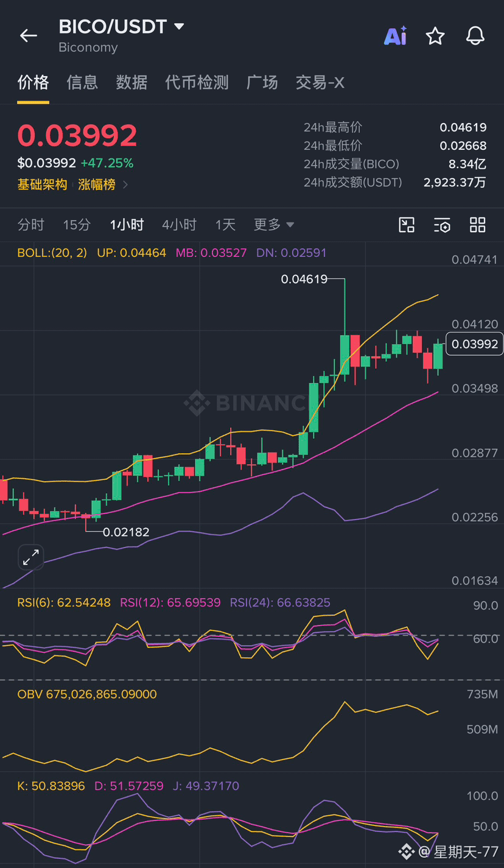Open the 涨幅榜 gainers link

click(97, 185)
